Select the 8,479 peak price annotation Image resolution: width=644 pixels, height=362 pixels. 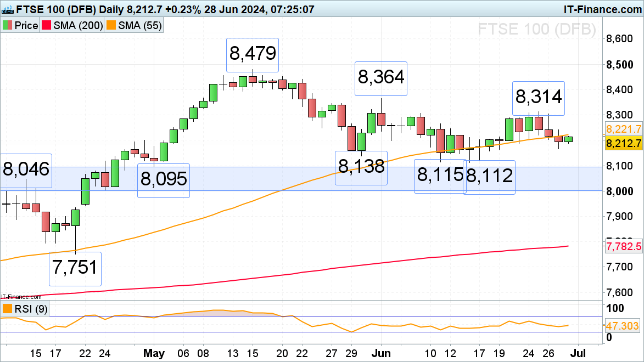point(253,53)
